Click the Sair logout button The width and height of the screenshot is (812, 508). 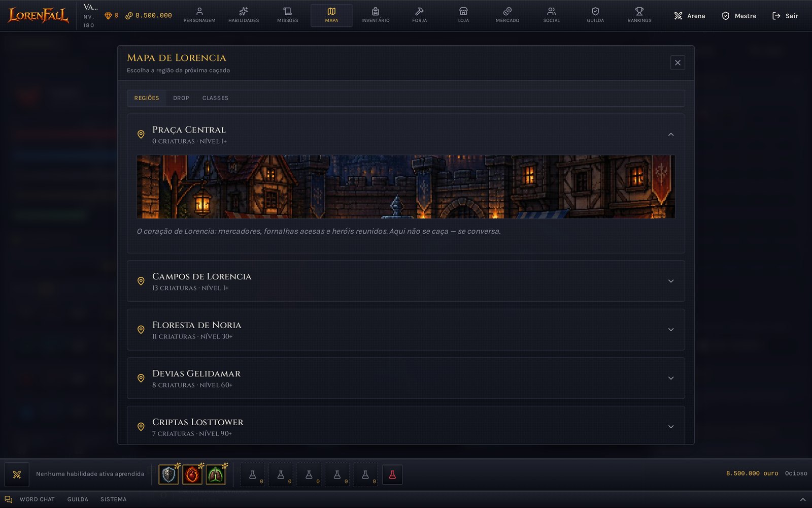coord(785,16)
